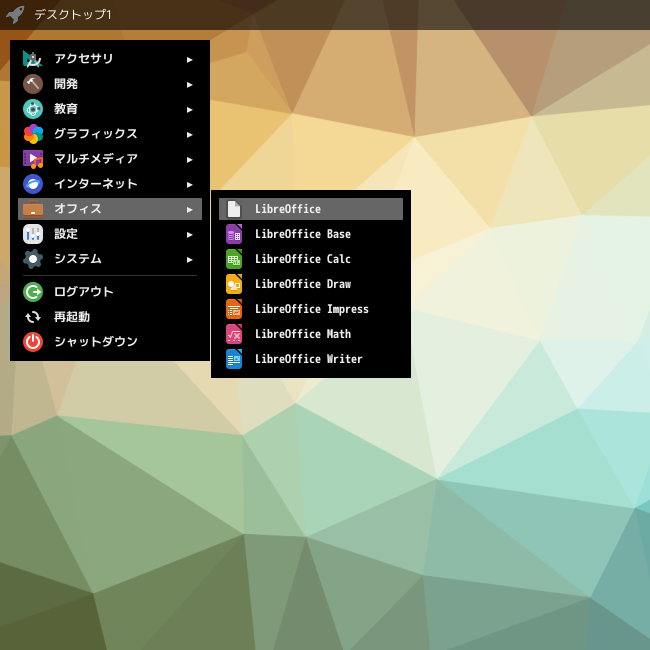Expand the 開発 submenu arrow
650x650 pixels.
[189, 85]
